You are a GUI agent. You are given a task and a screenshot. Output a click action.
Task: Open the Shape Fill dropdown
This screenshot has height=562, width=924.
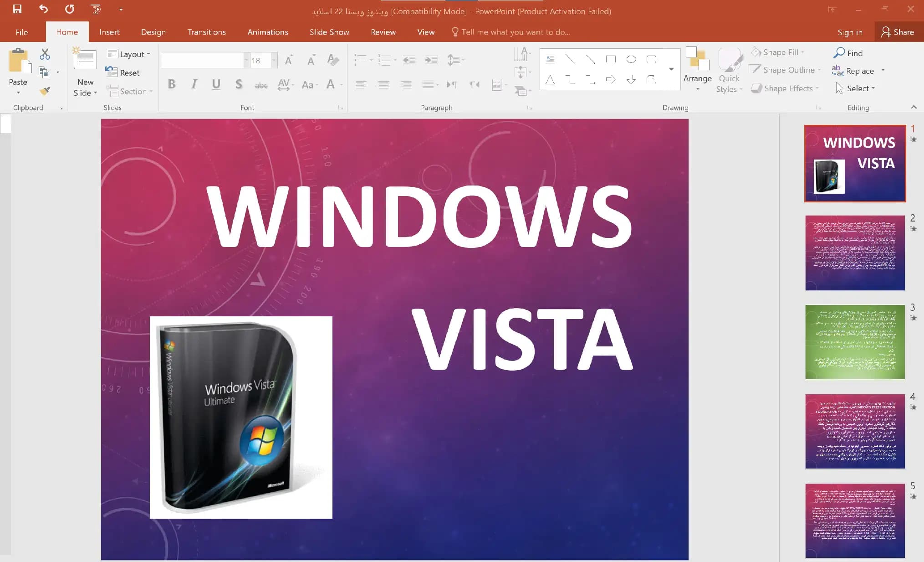[778, 52]
